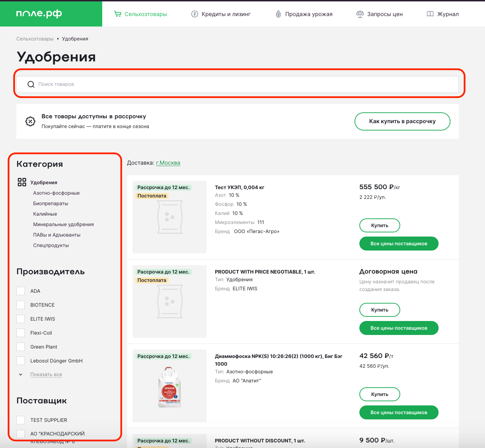Click the open book icon beside Журнал
The width and height of the screenshot is (485, 448).
click(430, 14)
